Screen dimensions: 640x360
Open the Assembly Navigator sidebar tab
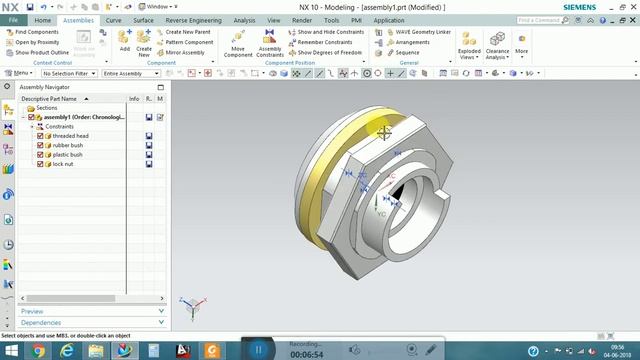pyautogui.click(x=8, y=110)
